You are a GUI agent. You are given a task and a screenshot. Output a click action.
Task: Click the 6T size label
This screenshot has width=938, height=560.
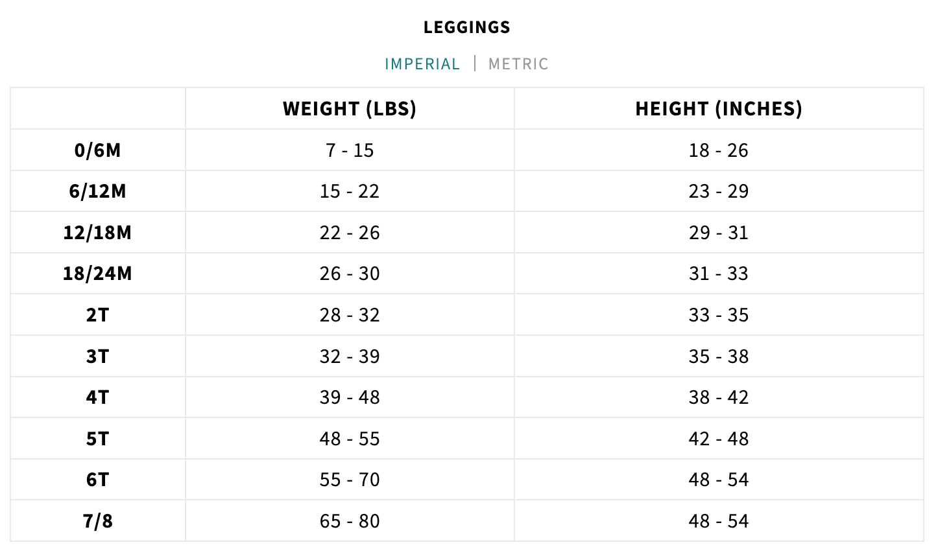tap(98, 480)
